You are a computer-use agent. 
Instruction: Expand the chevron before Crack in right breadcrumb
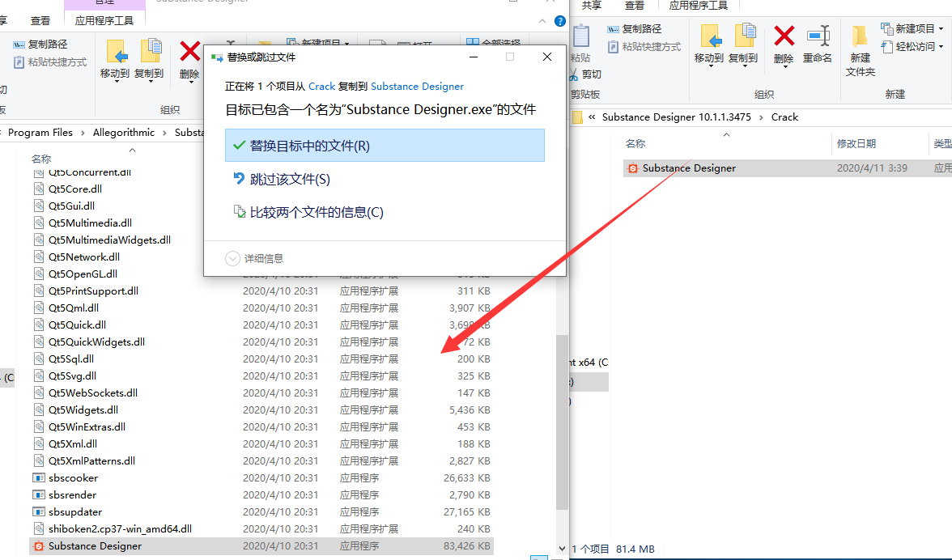pyautogui.click(x=761, y=117)
